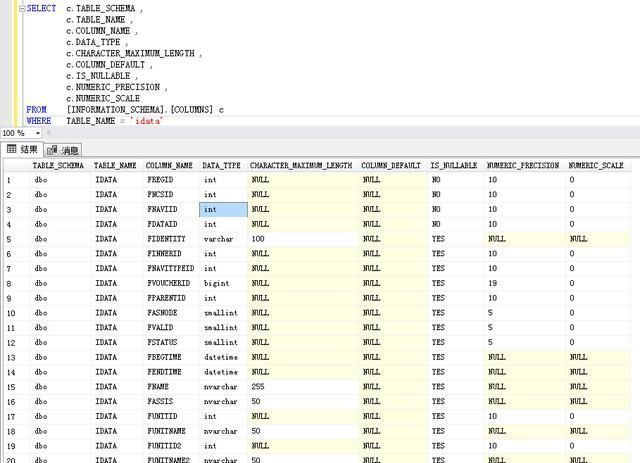Viewport: 640px width, 463px height.
Task: Select the IS_NULLABLE column header
Action: tap(454, 165)
